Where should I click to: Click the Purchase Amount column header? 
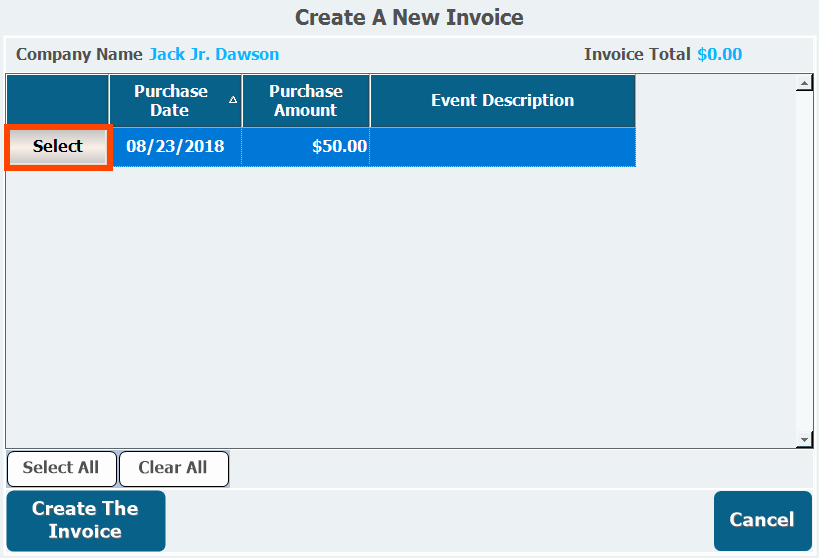(x=305, y=100)
